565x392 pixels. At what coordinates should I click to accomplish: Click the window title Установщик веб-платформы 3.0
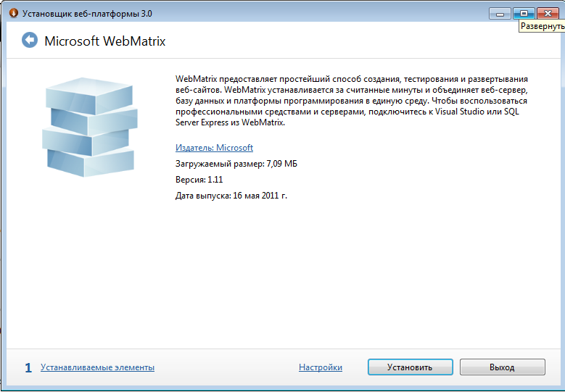pos(87,14)
